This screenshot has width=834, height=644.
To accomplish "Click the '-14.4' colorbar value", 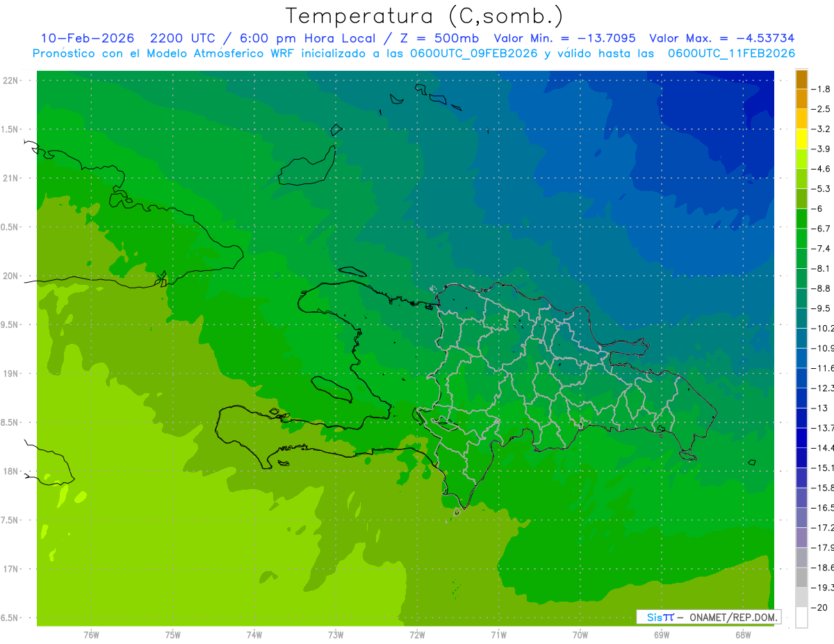I will tap(822, 448).
